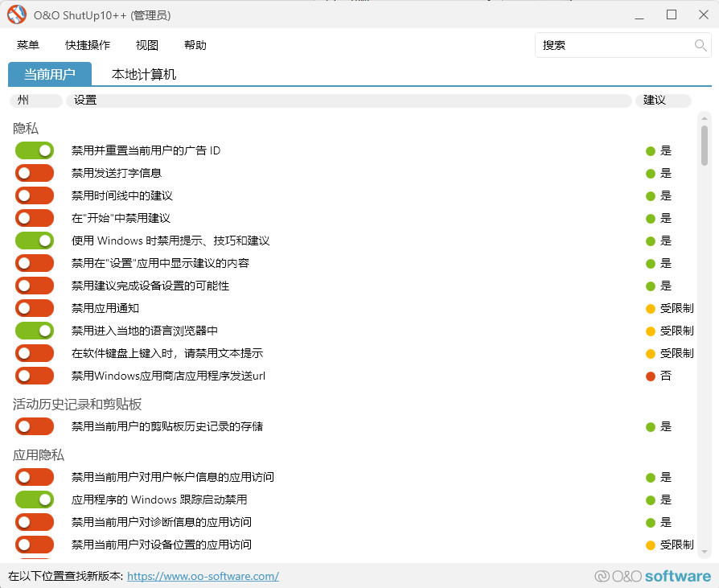Enable 禁用Windows应用商店应用程序发送url toggle
Viewport: 719px width, 588px height.
click(x=35, y=376)
